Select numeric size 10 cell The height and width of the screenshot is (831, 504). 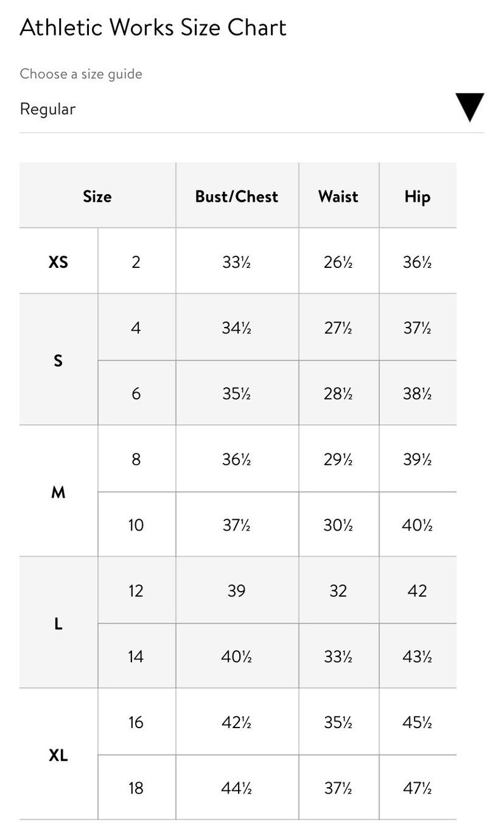(x=136, y=524)
